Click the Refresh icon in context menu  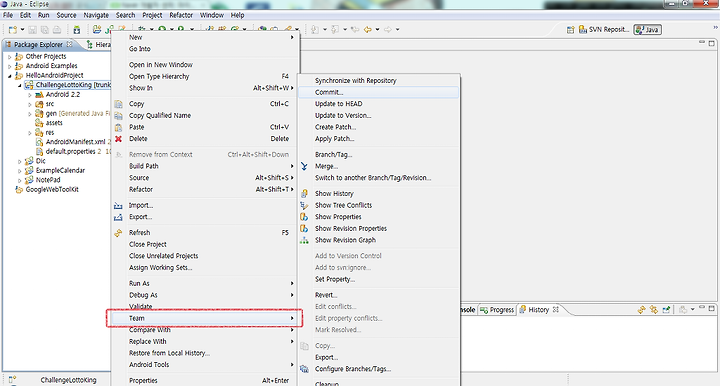coord(118,233)
